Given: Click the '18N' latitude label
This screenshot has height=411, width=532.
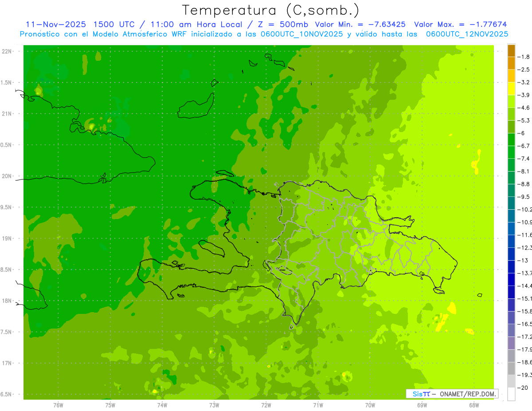Looking at the screenshot, I should (7, 301).
